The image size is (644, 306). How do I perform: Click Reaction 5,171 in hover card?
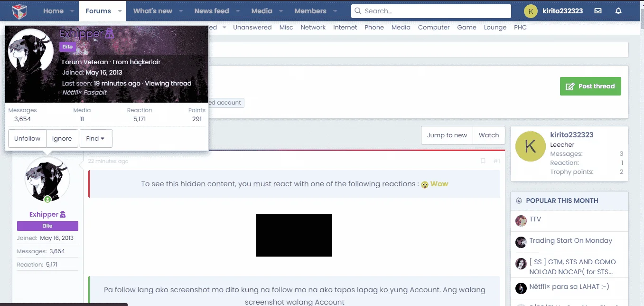click(140, 115)
